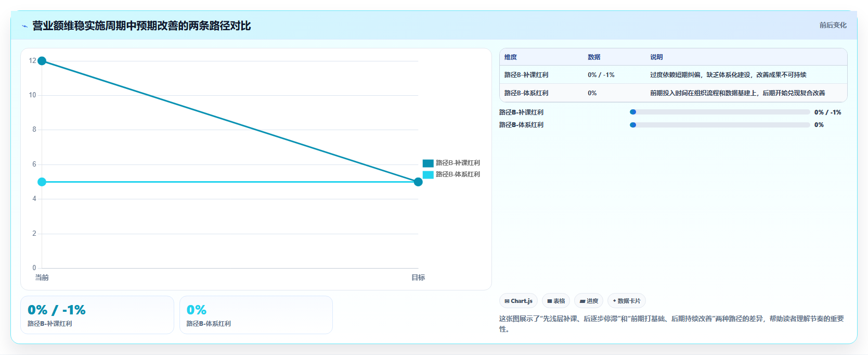Open the 0% card for 路径B-体系红利
Viewport: 868px width, 355px height.
256,315
